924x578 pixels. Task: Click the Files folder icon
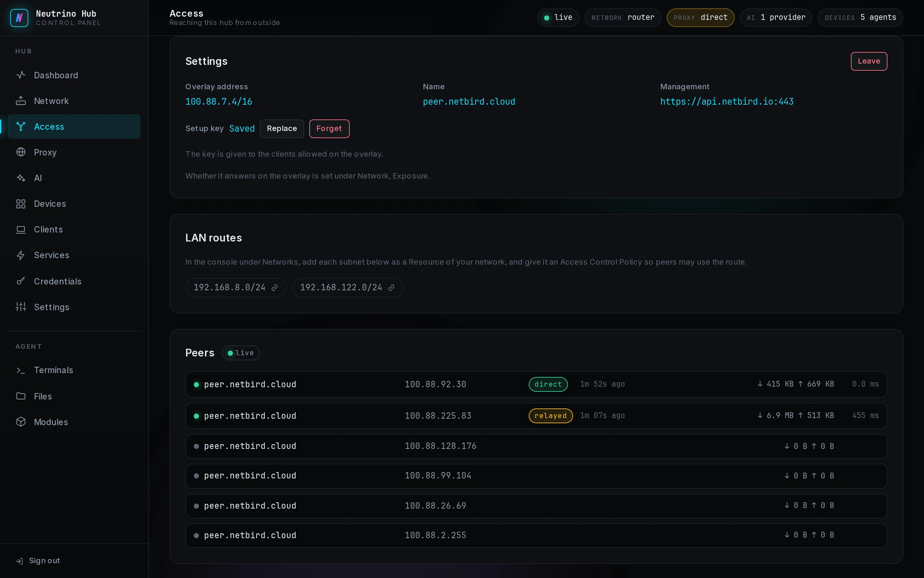point(21,396)
